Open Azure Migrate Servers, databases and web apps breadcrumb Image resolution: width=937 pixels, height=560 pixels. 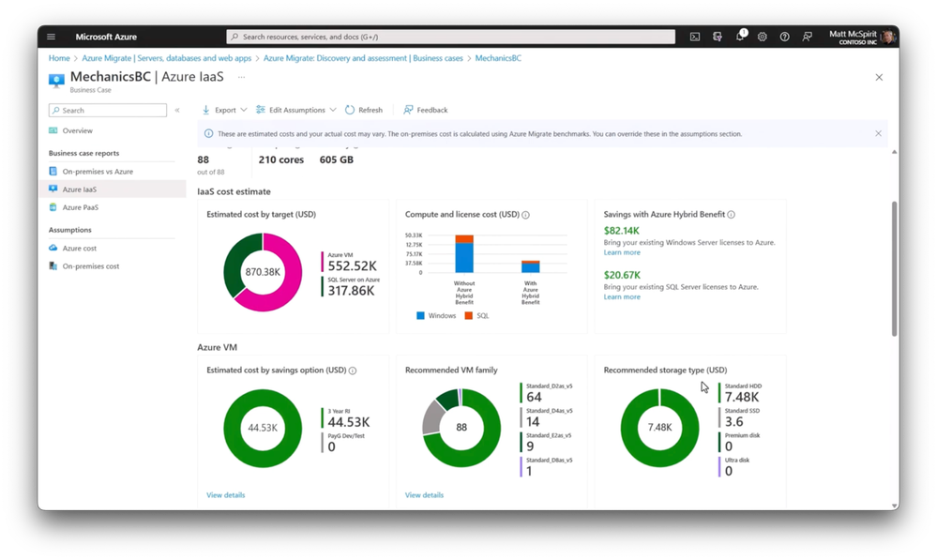tap(167, 58)
